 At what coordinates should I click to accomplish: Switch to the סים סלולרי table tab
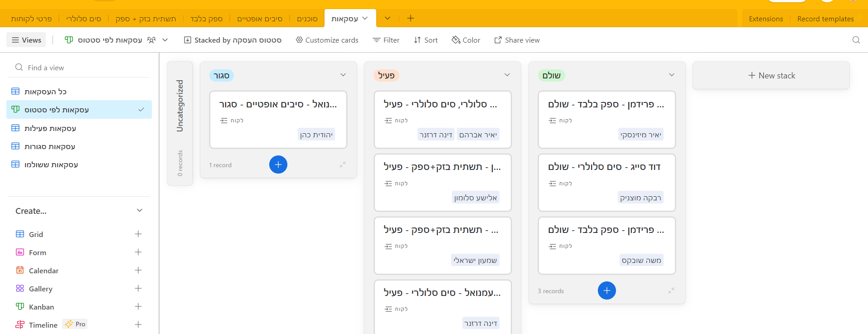(84, 19)
